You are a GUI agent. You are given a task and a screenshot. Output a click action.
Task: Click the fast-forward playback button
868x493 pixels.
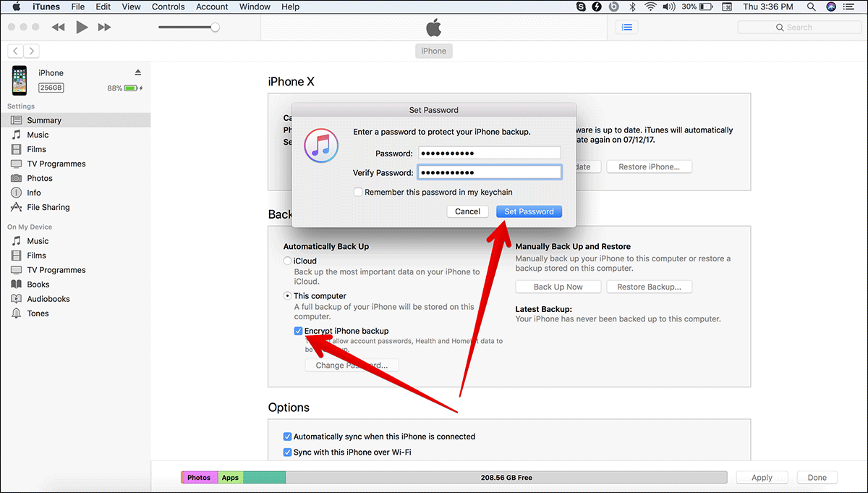104,27
